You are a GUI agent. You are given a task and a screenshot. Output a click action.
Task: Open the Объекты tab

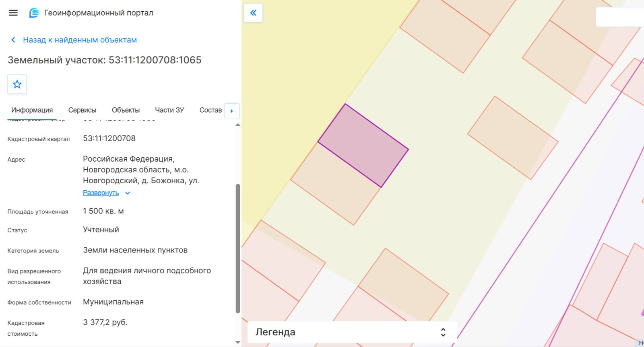click(x=126, y=110)
